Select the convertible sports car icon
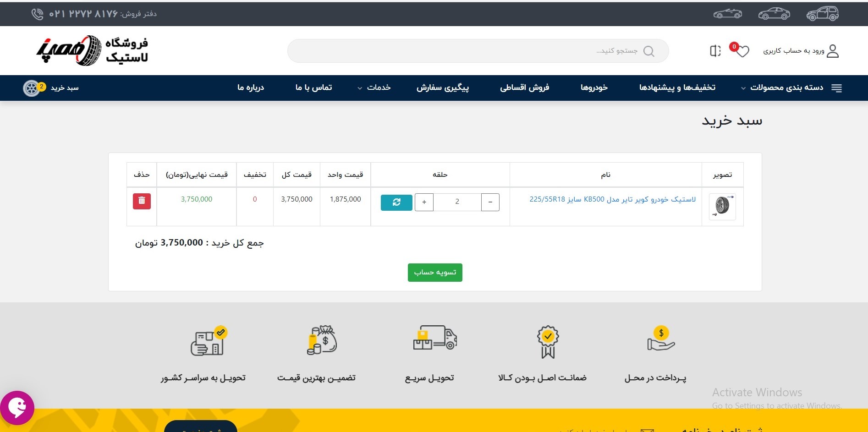Screen dimensions: 868x432 727,14
